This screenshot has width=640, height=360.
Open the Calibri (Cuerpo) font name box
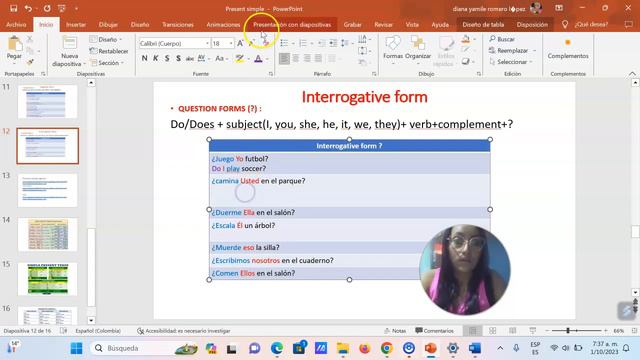[174, 43]
